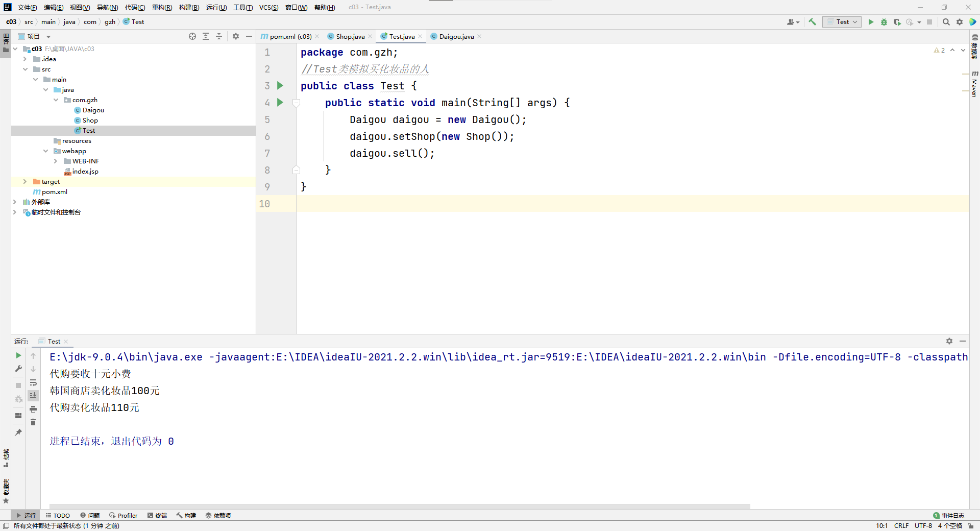
Task: Open project panel options gear
Action: pyautogui.click(x=236, y=36)
